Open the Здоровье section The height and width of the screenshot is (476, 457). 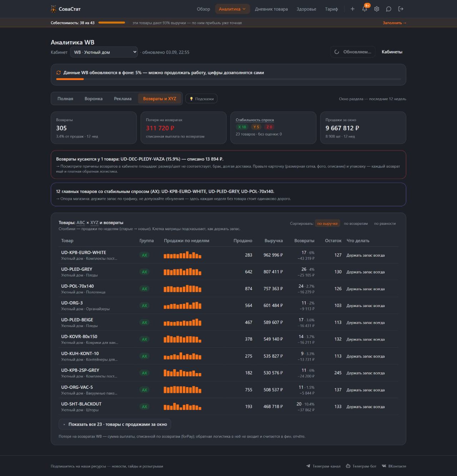(306, 9)
